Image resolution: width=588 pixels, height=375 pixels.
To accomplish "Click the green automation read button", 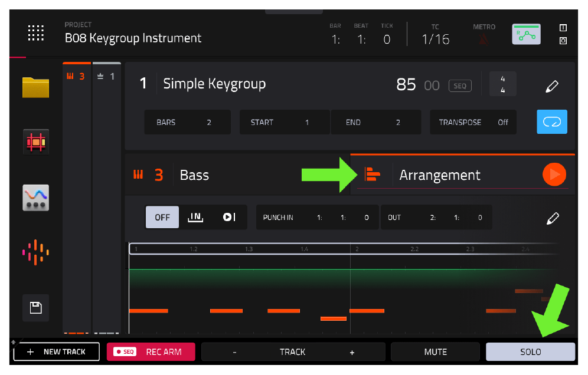I will 526,34.
